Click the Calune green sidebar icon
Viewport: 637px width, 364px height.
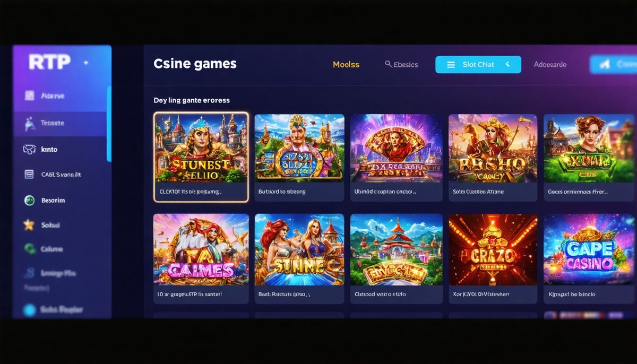coord(30,248)
